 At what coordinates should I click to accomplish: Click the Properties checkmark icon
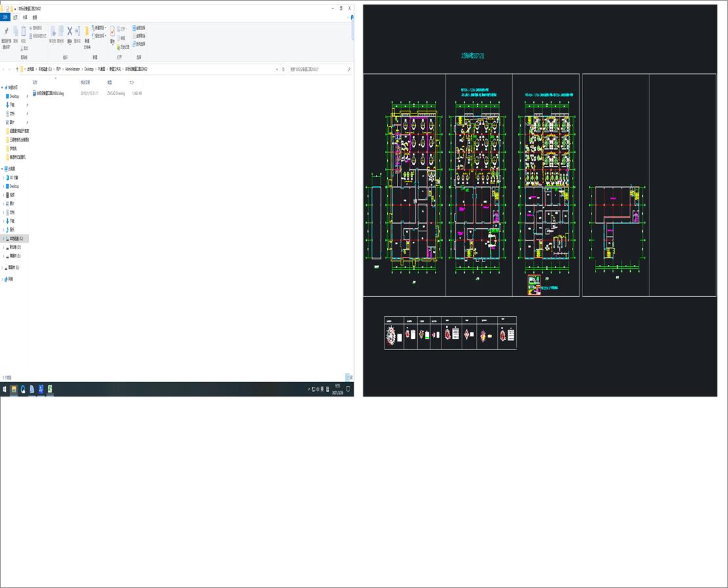point(112,33)
